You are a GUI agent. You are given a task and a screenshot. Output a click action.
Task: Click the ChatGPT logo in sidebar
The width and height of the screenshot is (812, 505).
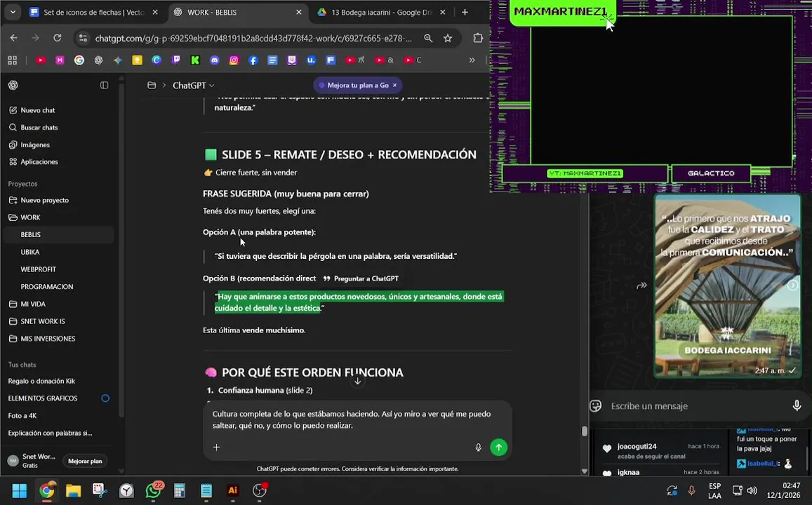click(x=13, y=86)
